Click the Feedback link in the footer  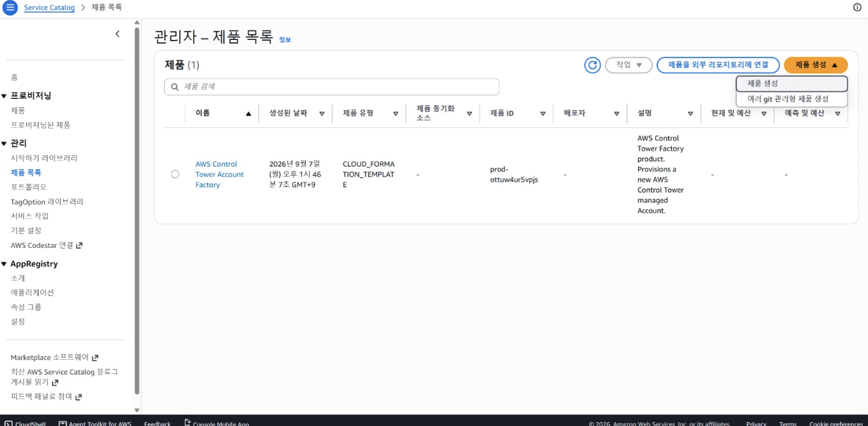click(x=157, y=423)
